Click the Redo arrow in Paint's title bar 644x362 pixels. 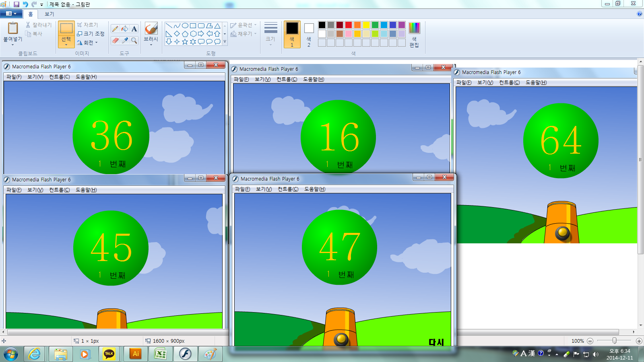coord(34,4)
